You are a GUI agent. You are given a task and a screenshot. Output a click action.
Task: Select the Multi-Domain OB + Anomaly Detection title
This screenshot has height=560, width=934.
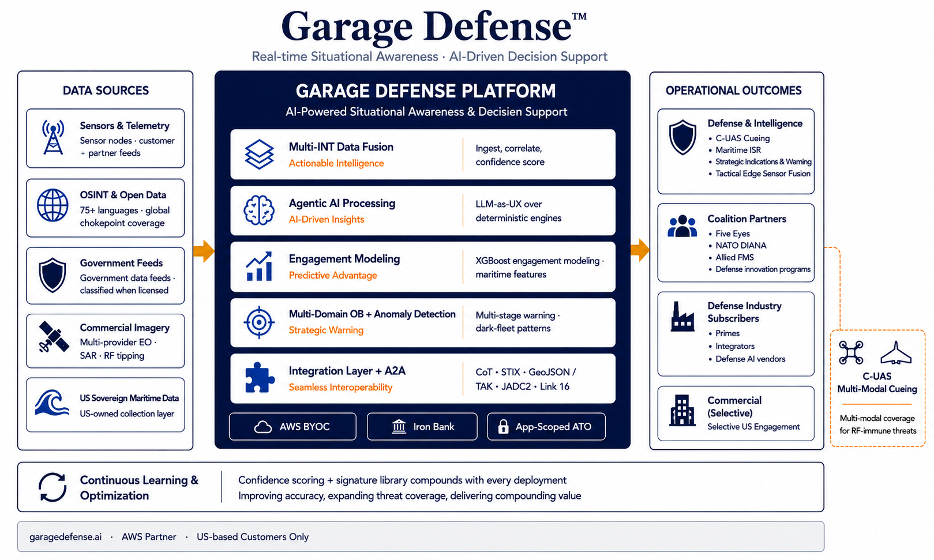(372, 314)
